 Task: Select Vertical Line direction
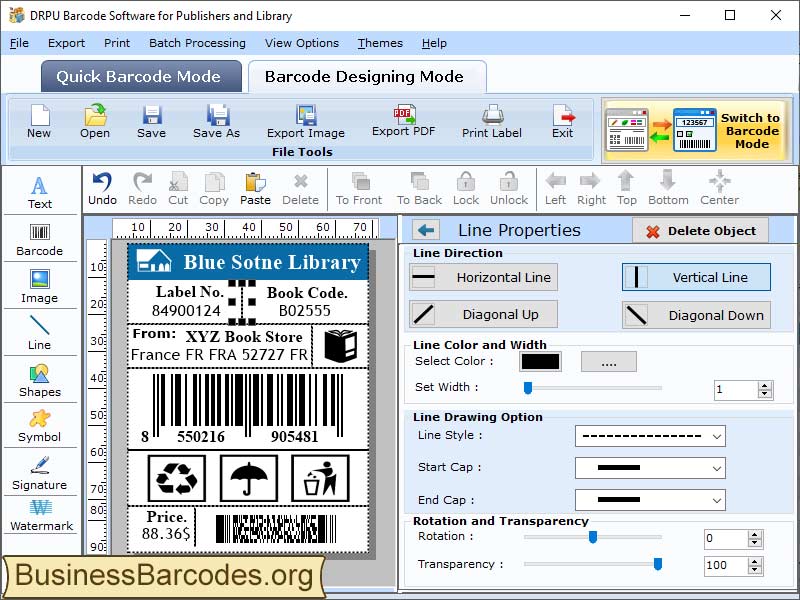tap(695, 277)
